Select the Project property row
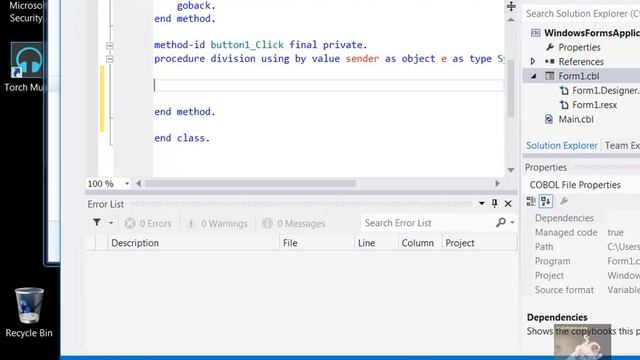 coord(582,276)
